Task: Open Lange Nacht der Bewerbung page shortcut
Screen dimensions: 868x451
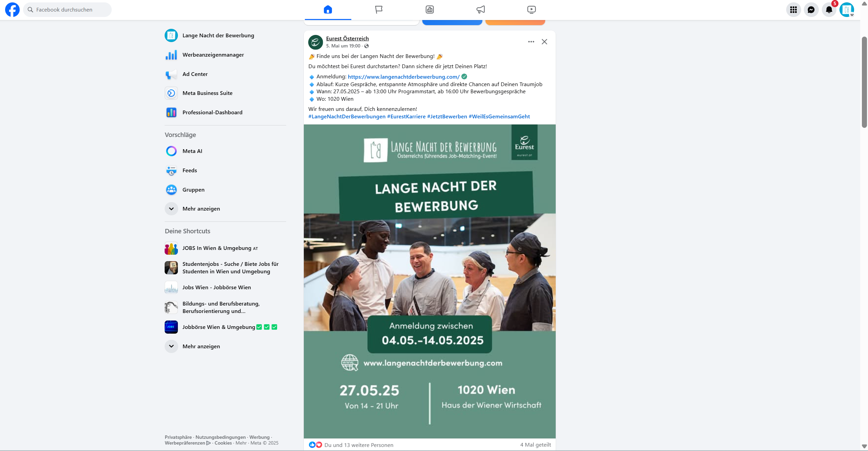Action: click(x=225, y=35)
